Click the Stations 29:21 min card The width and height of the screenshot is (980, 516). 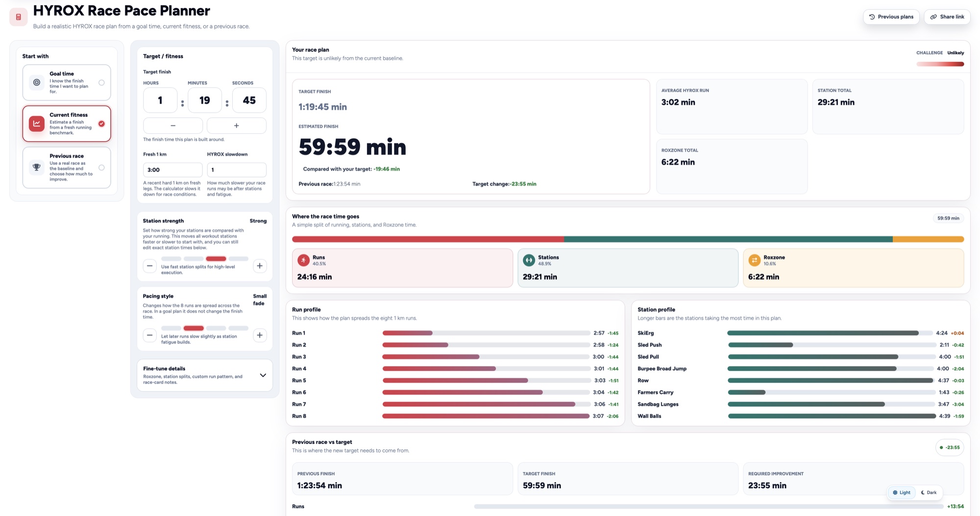(628, 268)
